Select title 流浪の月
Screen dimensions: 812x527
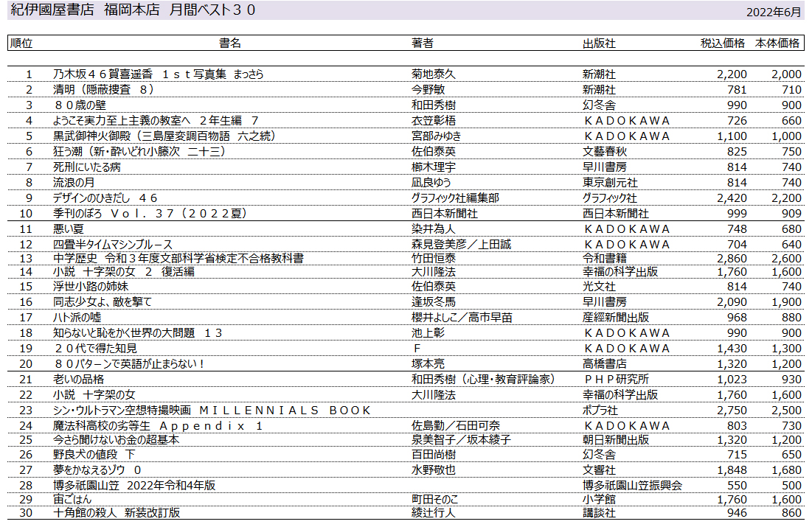point(74,182)
